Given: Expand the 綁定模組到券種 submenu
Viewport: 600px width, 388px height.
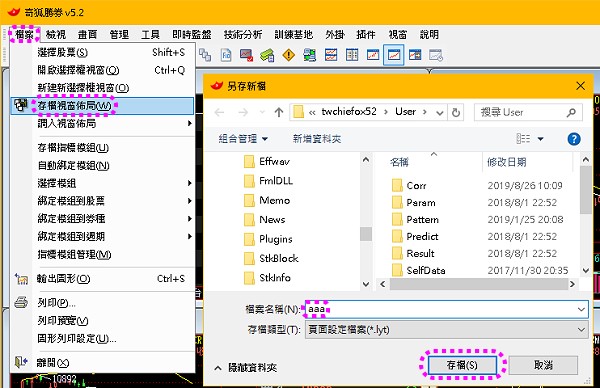Looking at the screenshot, I should (103, 218).
